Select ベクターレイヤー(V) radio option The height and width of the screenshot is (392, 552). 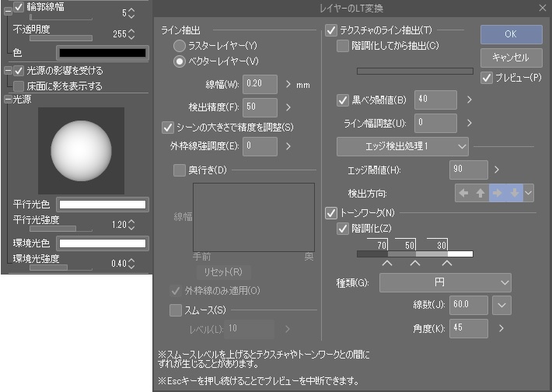(x=179, y=61)
